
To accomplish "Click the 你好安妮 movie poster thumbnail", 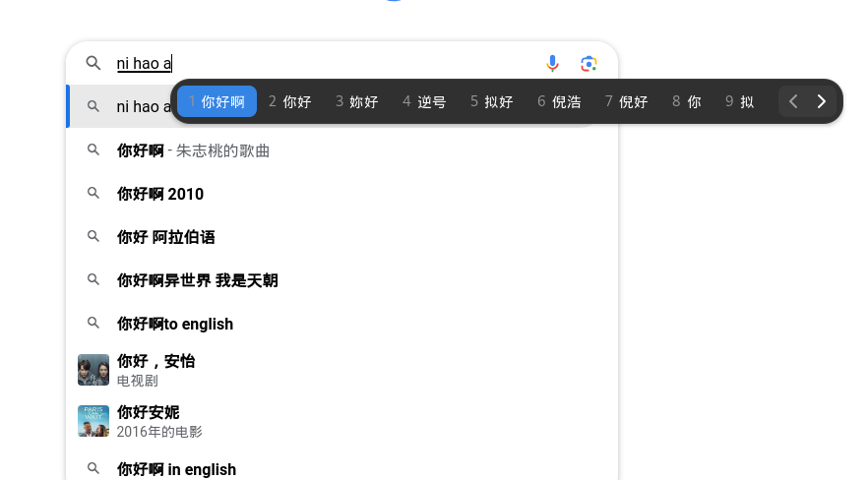I will point(93,421).
